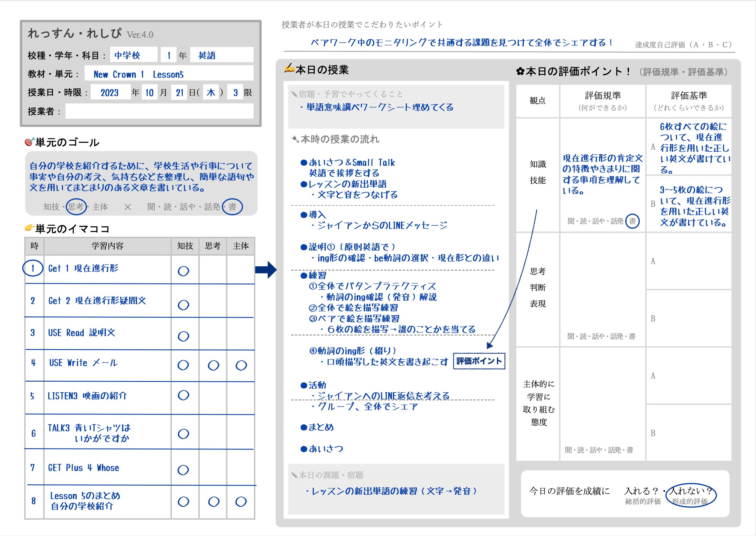Toggle the 知技 circle for USE Read 説明文

click(x=183, y=336)
